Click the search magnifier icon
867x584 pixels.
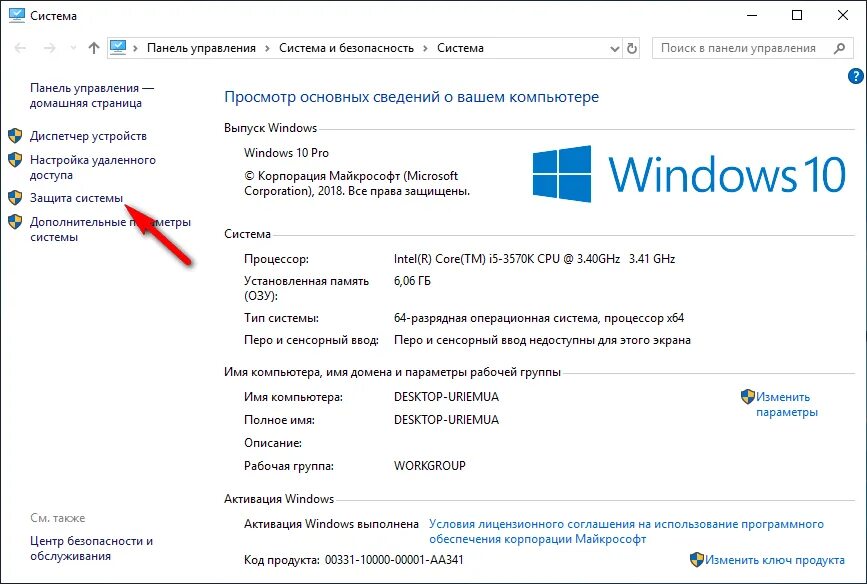click(839, 48)
